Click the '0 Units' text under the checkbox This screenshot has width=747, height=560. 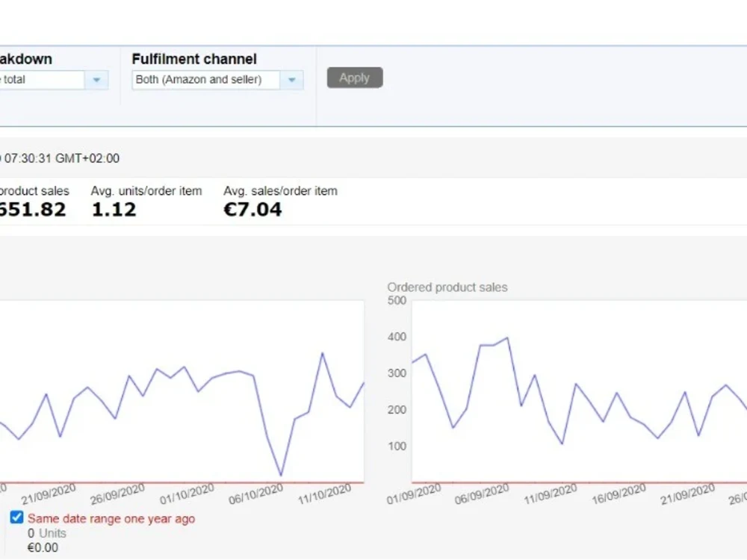point(46,533)
